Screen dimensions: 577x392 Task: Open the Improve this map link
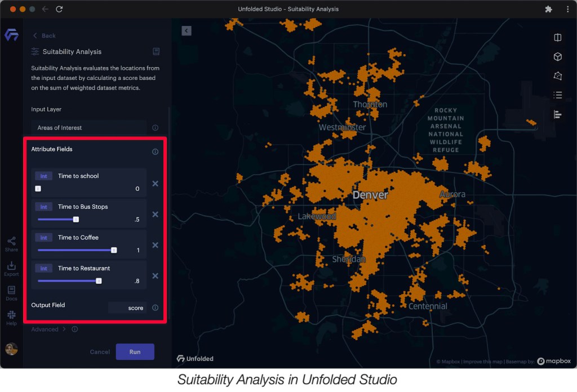coord(483,362)
